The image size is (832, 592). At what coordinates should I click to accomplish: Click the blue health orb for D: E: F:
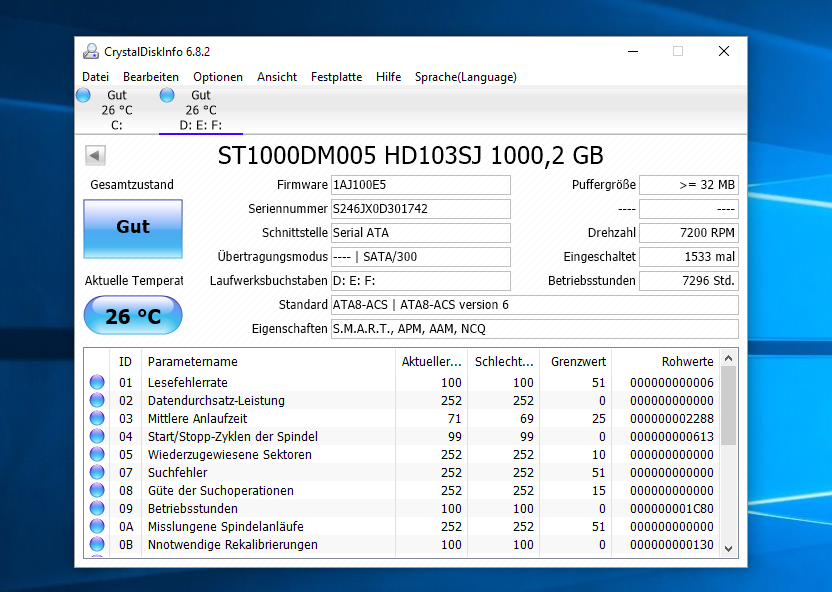point(167,95)
